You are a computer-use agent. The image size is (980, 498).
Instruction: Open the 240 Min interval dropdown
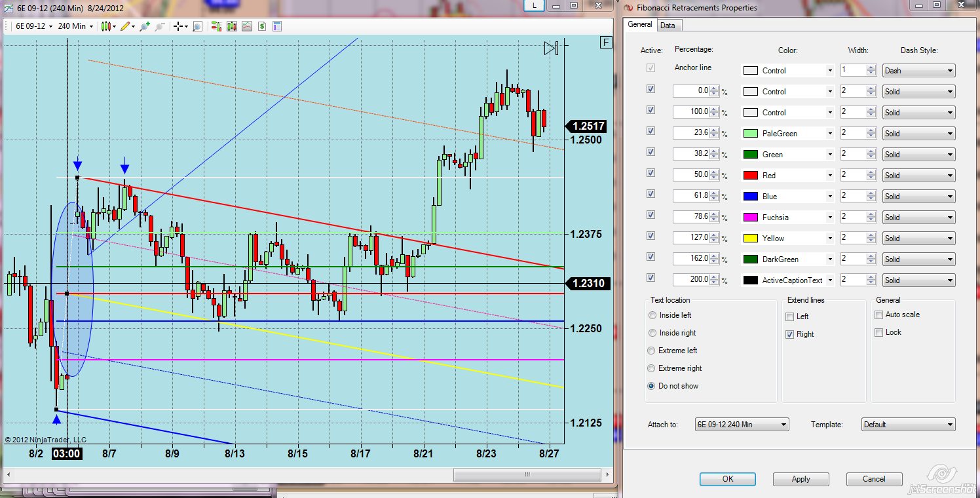[x=75, y=26]
